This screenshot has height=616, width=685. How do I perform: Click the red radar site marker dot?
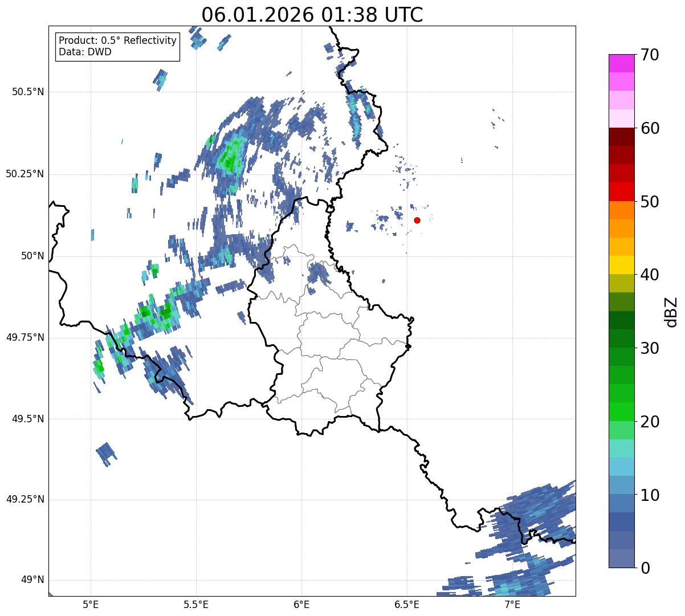417,220
